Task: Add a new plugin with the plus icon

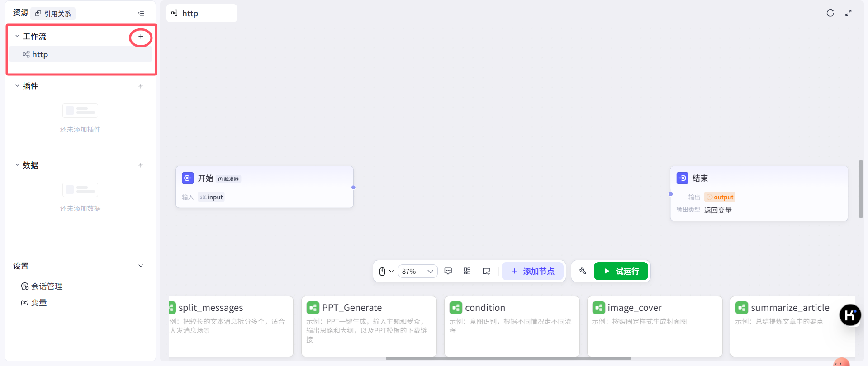Action: coord(141,86)
